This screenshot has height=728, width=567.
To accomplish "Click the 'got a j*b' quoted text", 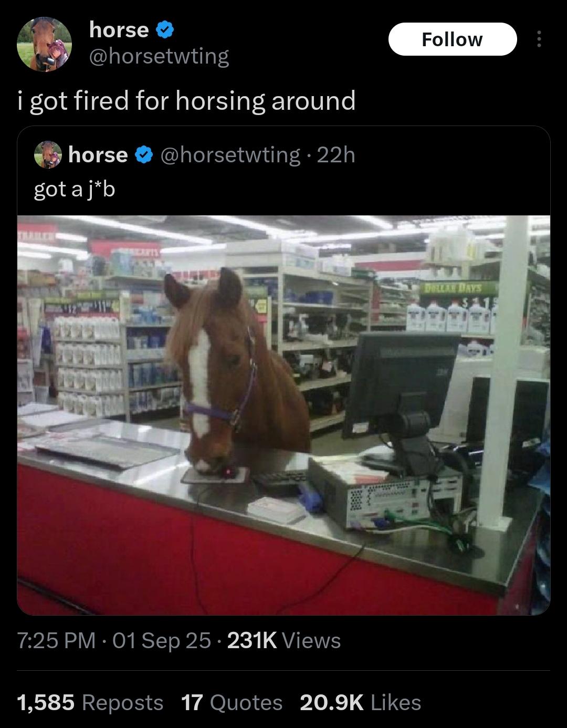I will (75, 189).
